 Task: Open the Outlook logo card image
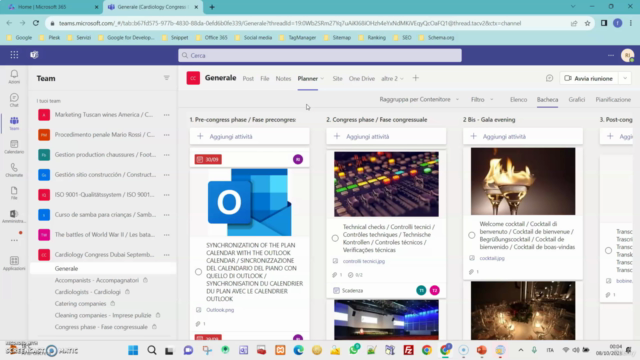(x=249, y=202)
